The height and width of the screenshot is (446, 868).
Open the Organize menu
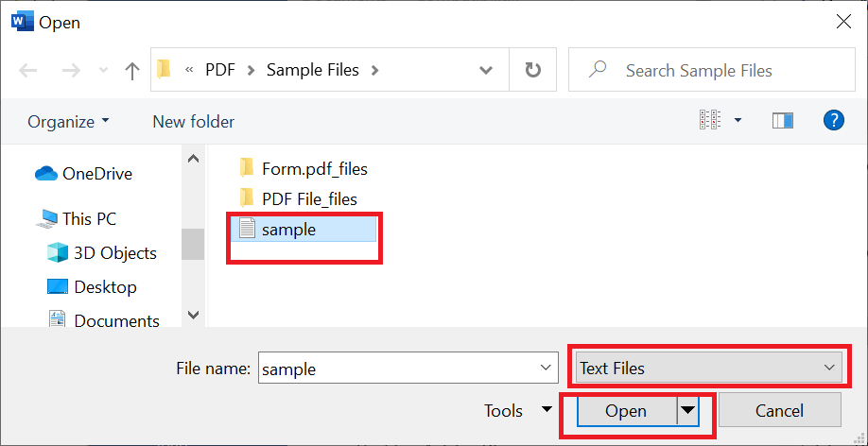(x=69, y=121)
